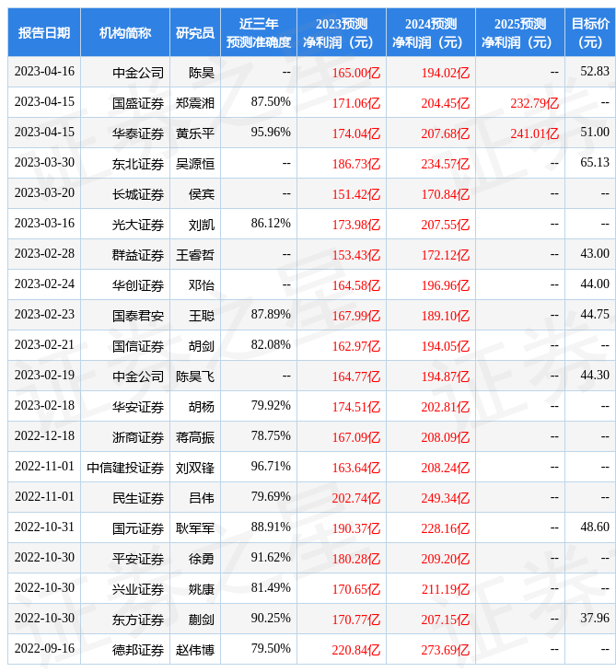Select the 2023-03-20 report date cell
This screenshot has width=616, height=672.
click(44, 193)
